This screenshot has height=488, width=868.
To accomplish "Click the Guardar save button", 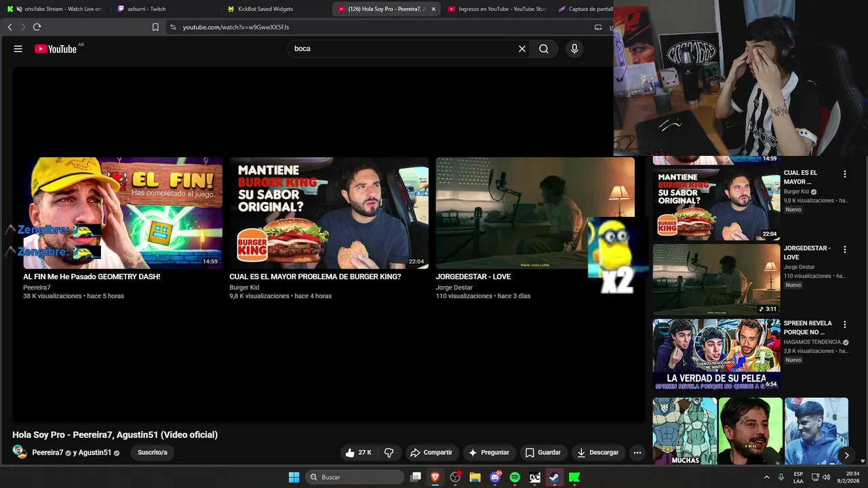I will [543, 453].
